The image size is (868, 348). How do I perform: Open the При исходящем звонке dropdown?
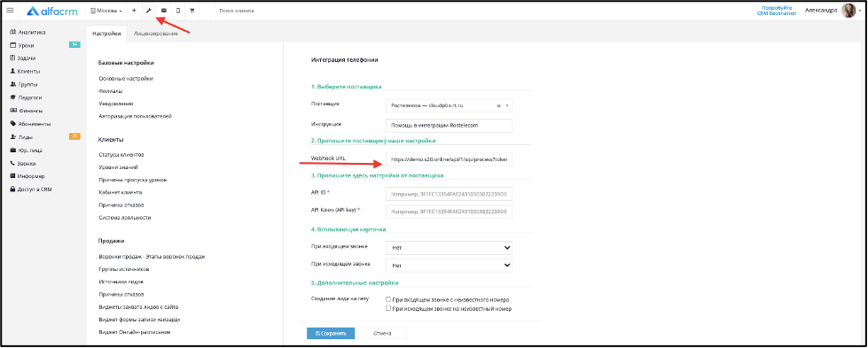click(x=449, y=266)
